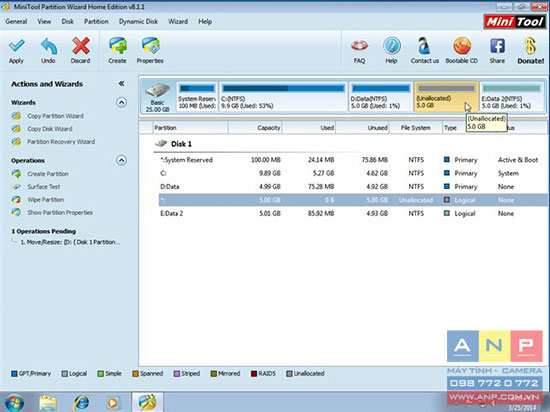
Task: Sort by the Partition column header
Action: click(191, 128)
